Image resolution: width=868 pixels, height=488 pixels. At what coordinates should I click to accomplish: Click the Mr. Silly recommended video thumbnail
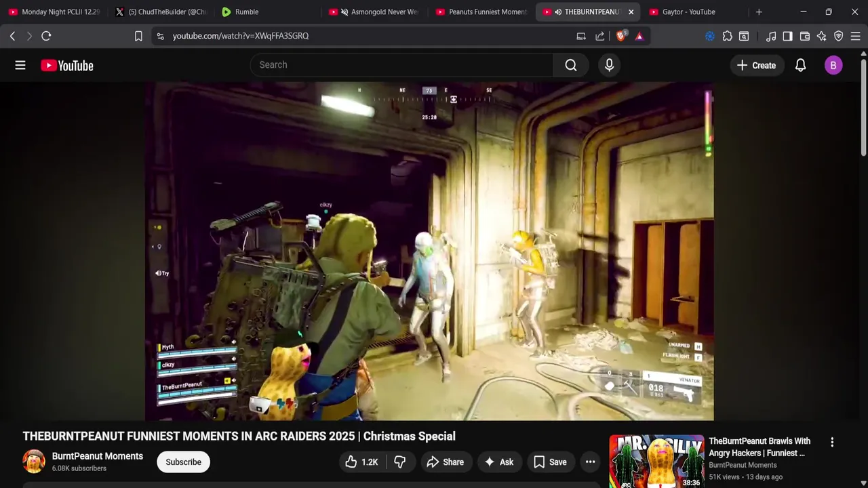point(656,462)
